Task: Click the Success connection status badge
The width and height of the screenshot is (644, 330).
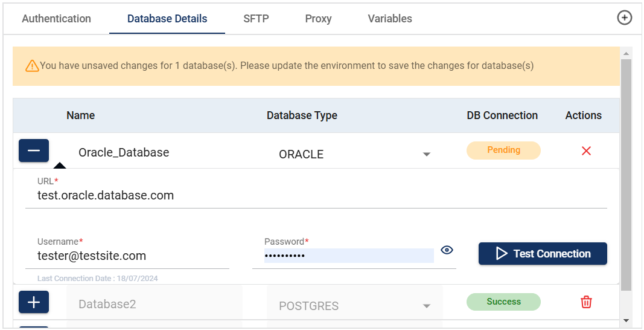Action: [503, 302]
